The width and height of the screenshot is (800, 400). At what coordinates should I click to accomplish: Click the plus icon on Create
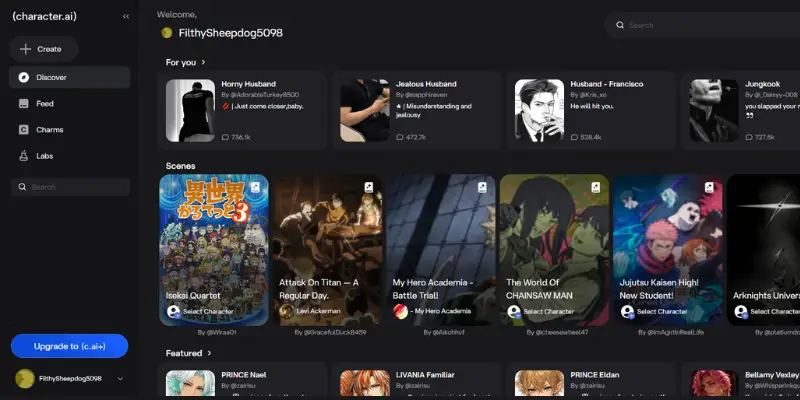[25, 49]
